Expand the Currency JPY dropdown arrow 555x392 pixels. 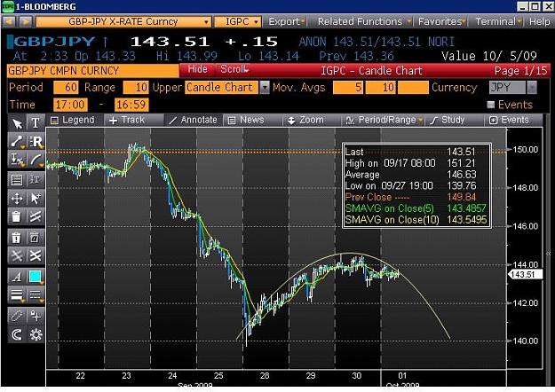pyautogui.click(x=532, y=87)
